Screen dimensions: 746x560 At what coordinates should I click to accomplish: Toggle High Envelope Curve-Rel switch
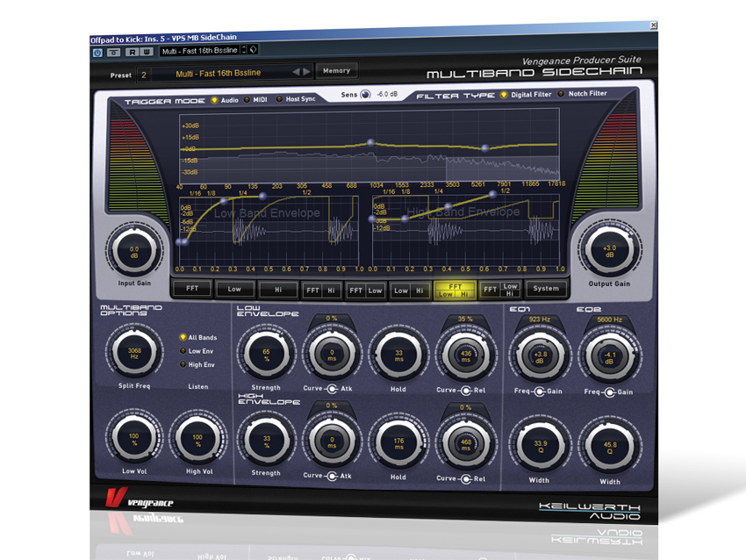(466, 478)
